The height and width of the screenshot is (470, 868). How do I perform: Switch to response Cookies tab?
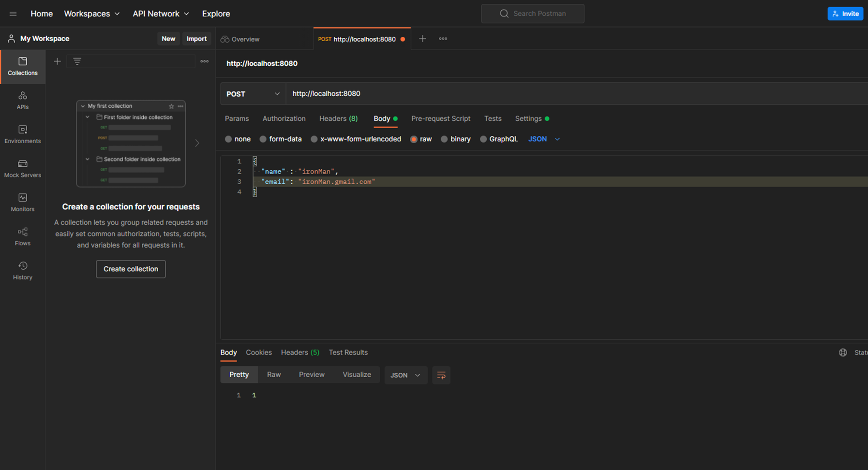coord(259,352)
